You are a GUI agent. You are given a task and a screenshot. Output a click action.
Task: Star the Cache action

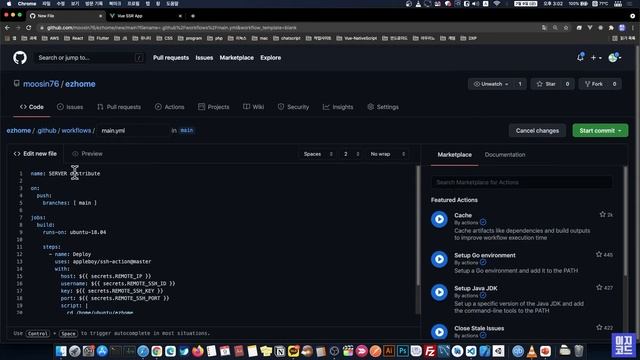602,214
